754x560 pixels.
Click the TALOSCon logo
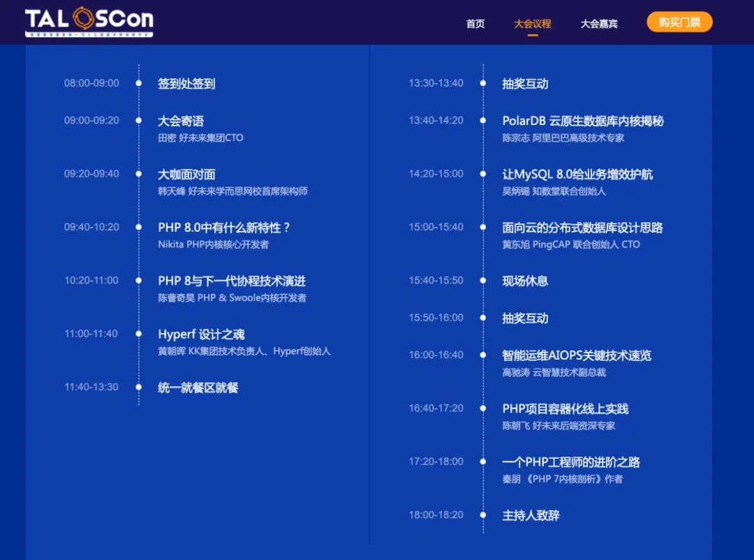(89, 22)
